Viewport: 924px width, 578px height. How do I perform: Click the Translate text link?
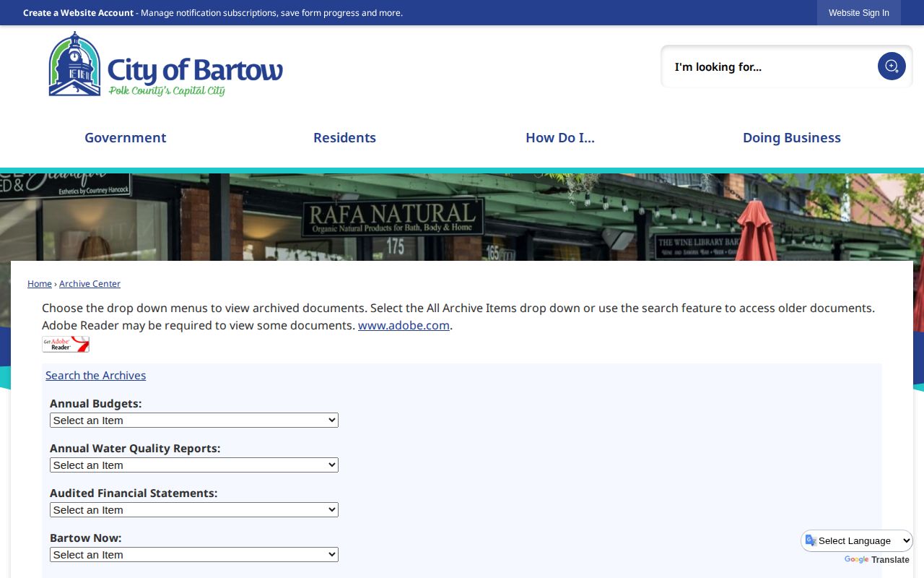point(890,560)
